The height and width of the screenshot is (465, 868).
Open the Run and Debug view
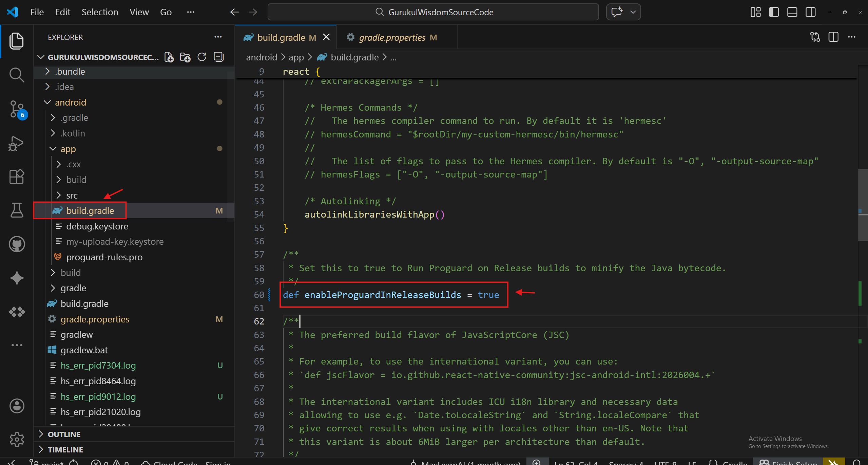(16, 143)
